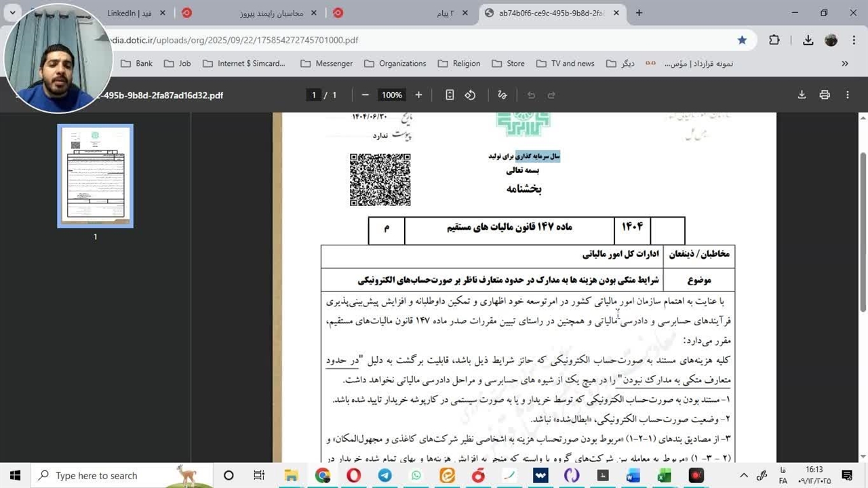Select page 1 thumbnail in sidebar

[x=95, y=176]
